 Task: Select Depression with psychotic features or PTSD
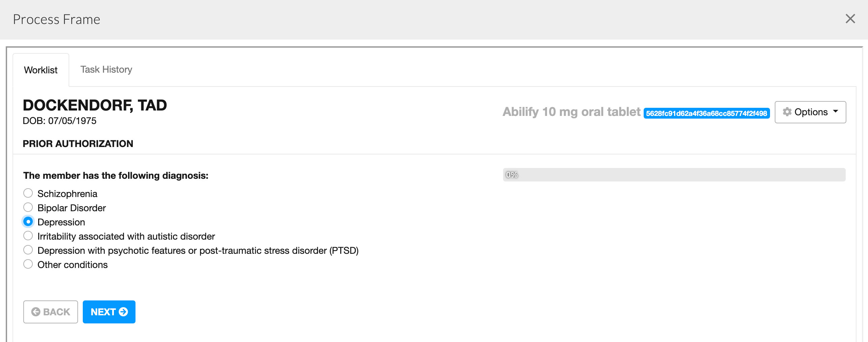point(28,250)
